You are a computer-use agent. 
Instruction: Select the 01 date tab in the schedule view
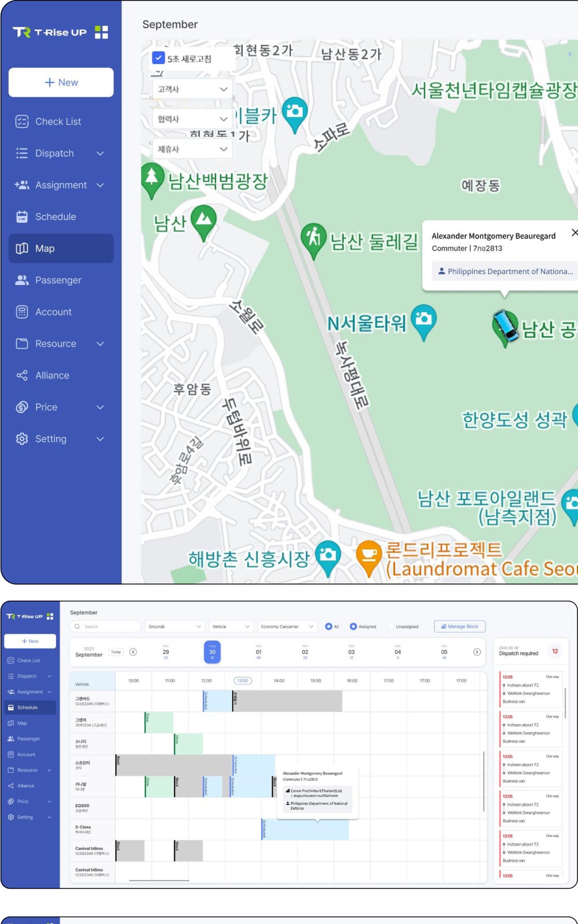[258, 652]
